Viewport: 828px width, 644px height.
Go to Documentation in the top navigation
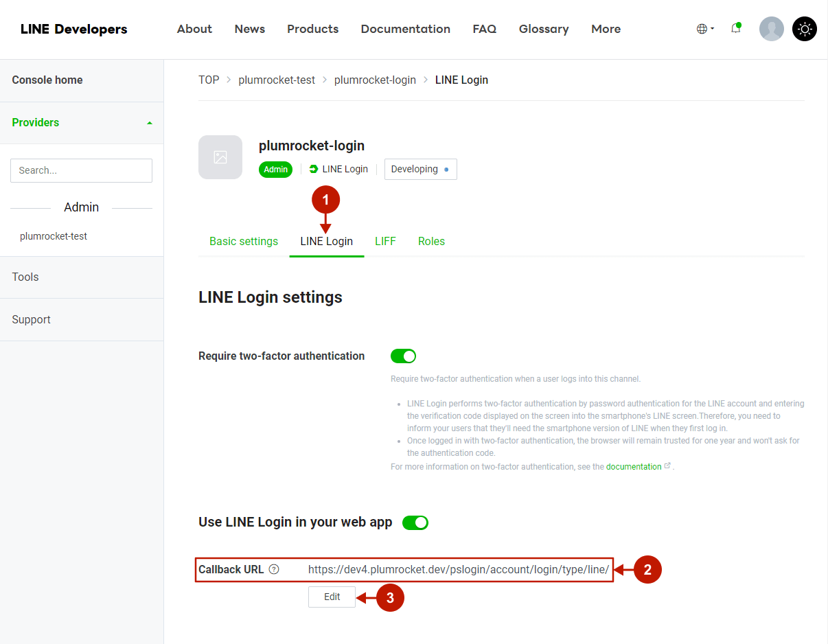(406, 29)
